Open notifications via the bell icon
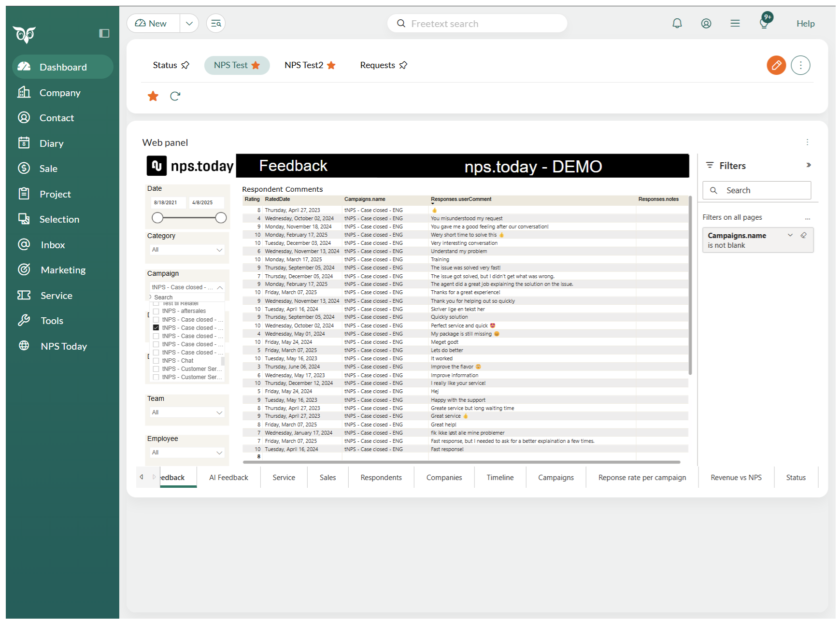The width and height of the screenshot is (840, 623). click(x=677, y=23)
